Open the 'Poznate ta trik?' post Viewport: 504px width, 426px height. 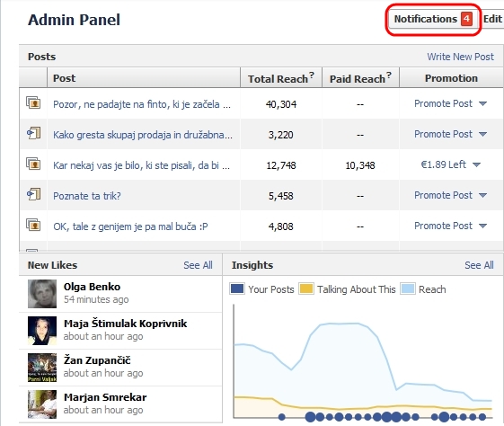[87, 196]
